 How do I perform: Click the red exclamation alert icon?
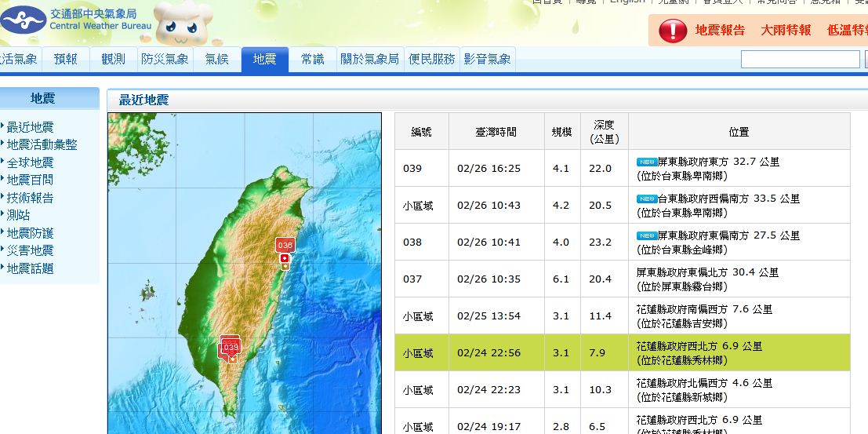coord(672,31)
